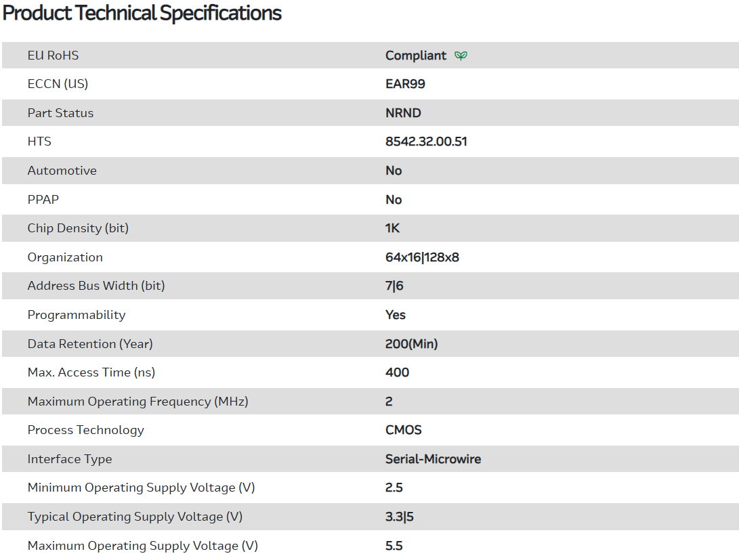Click the green leaf icon beside Compliant
Image resolution: width=739 pixels, height=560 pixels.
pos(461,56)
